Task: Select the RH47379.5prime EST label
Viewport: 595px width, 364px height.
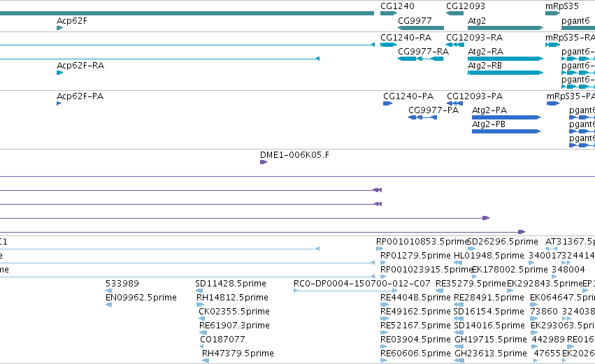Action: pos(238,354)
